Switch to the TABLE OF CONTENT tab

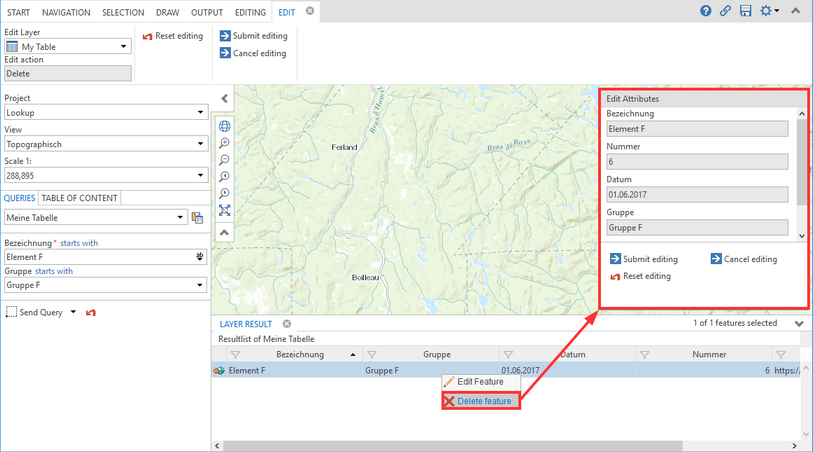[x=79, y=198]
